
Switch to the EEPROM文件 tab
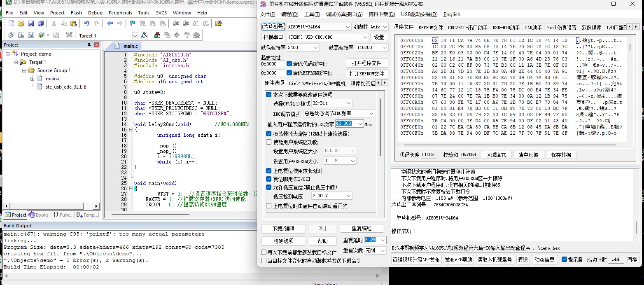pos(431,28)
